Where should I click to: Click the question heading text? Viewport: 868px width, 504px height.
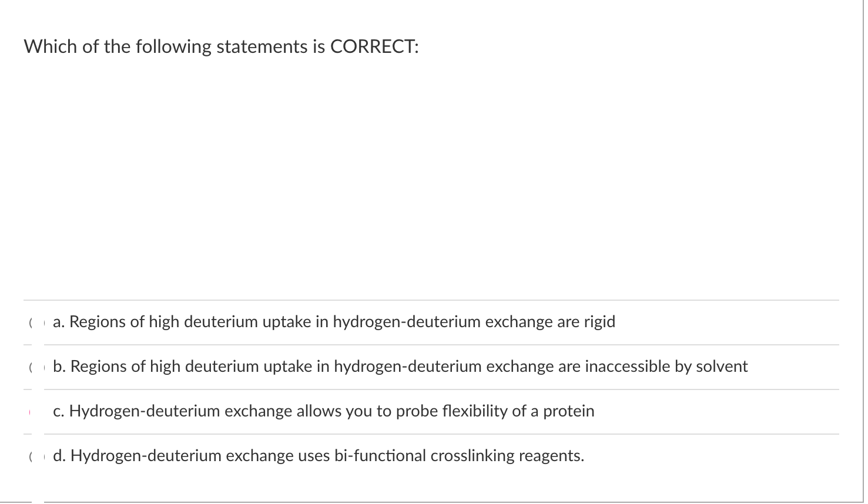[x=221, y=46]
